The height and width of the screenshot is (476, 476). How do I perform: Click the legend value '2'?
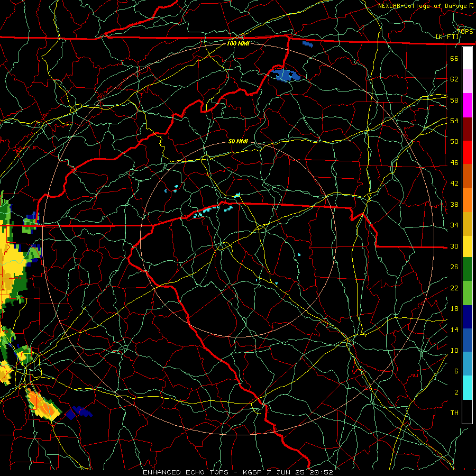456,392
